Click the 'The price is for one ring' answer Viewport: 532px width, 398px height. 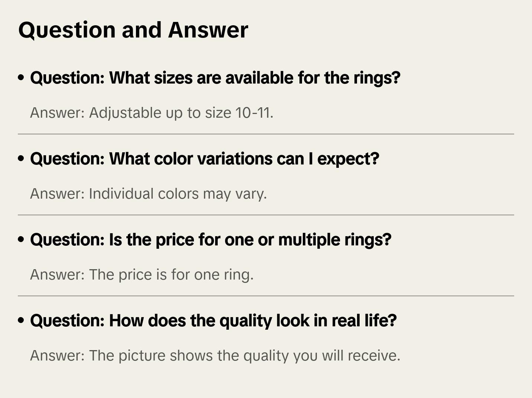pyautogui.click(x=142, y=274)
